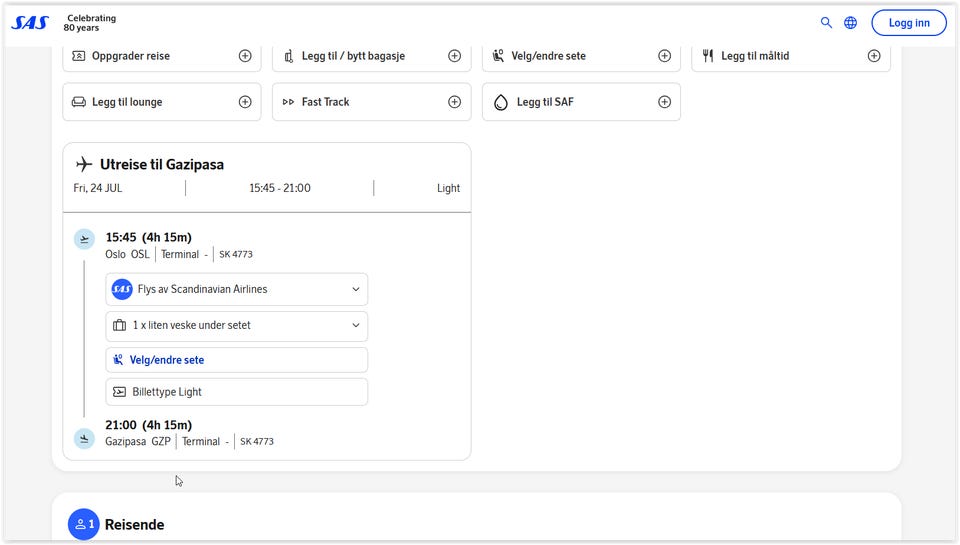Click the lounge sofa icon
960x545 pixels.
click(79, 102)
